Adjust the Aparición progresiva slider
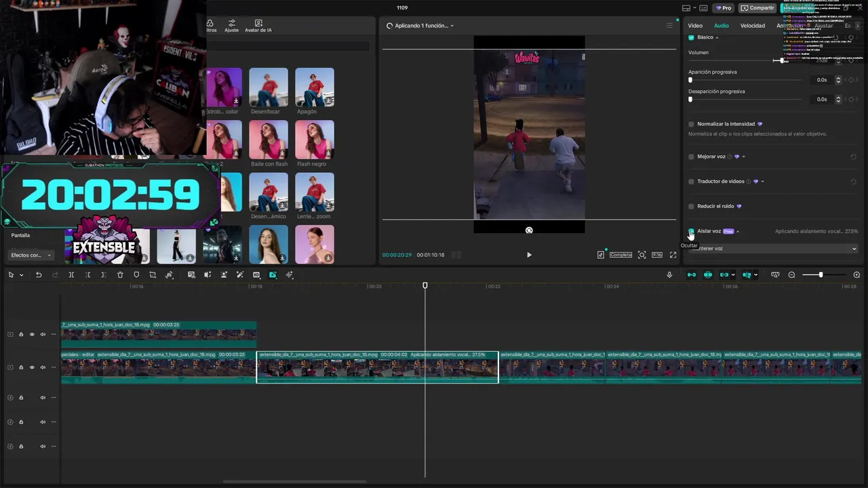The image size is (868, 488). [690, 80]
